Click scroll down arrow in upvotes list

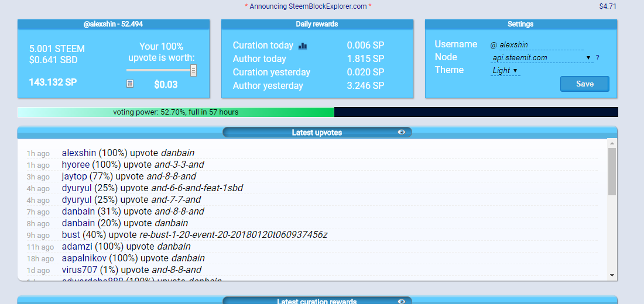click(612, 275)
